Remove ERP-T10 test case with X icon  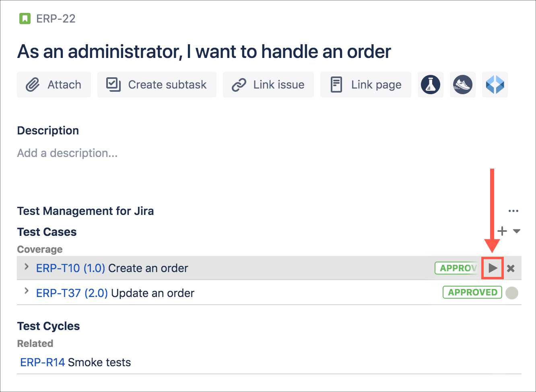tap(511, 268)
